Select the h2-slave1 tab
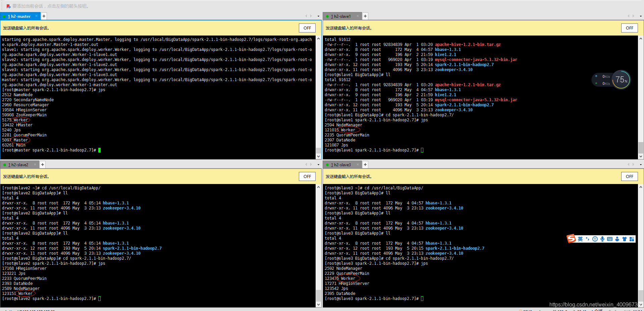The width and height of the screenshot is (644, 311). [341, 16]
